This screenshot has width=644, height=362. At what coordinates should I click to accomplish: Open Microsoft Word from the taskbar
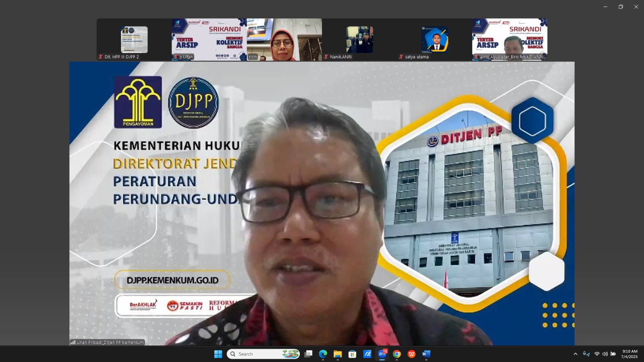click(426, 354)
